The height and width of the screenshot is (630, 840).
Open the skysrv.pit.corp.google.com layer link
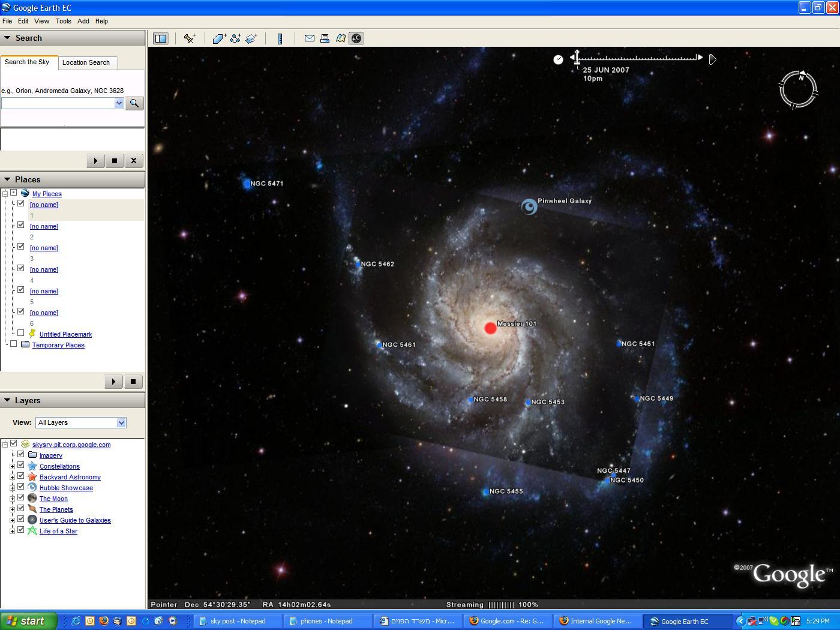coord(71,445)
